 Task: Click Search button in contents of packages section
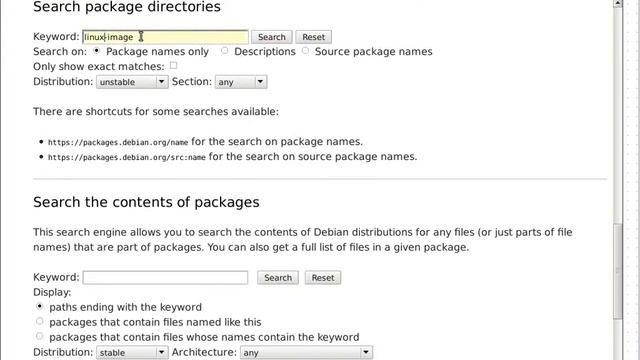(x=278, y=278)
